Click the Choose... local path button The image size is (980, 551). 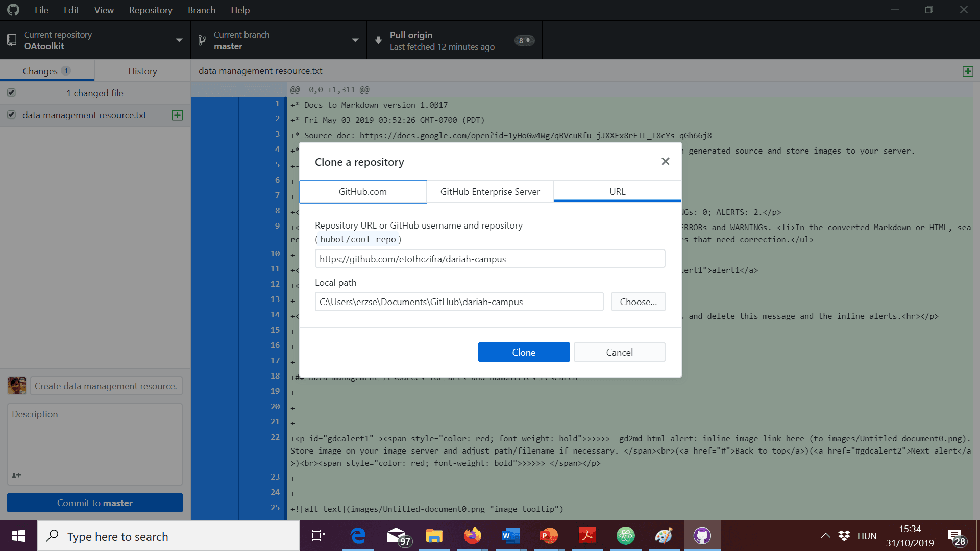(638, 302)
